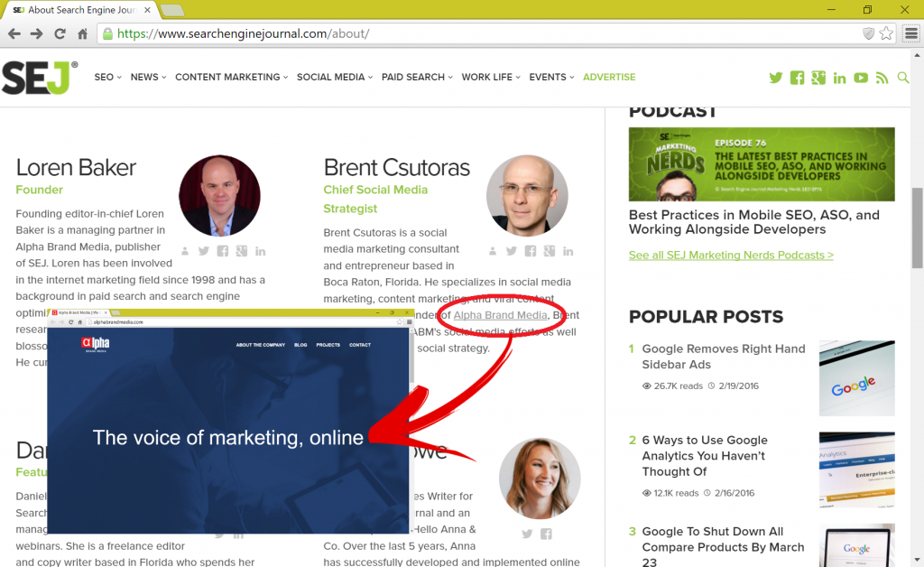Follow the Alpha Brand Media link
Screen dimensions: 924x567
(x=500, y=315)
